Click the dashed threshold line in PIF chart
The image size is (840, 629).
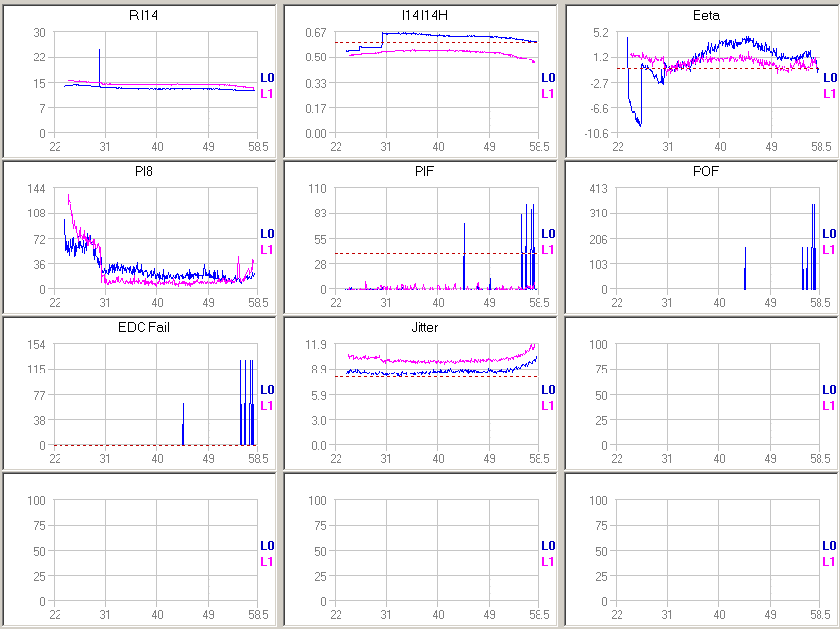410,254
